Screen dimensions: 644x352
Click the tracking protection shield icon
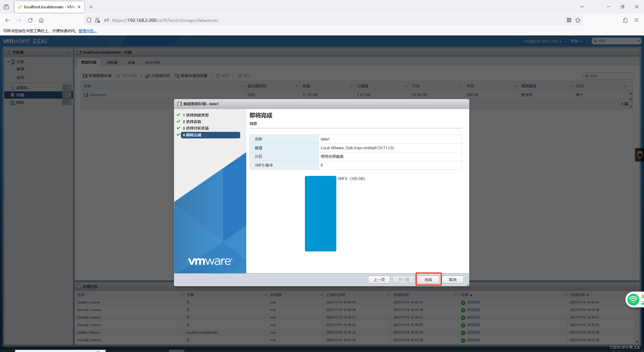[89, 20]
